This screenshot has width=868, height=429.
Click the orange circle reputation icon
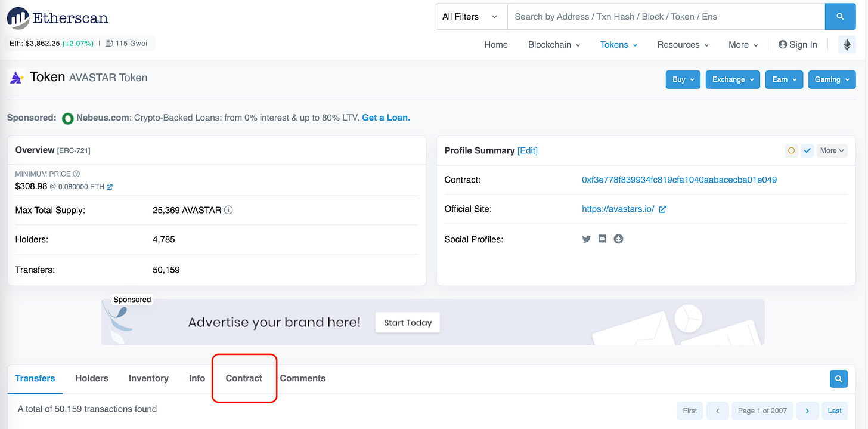[792, 150]
